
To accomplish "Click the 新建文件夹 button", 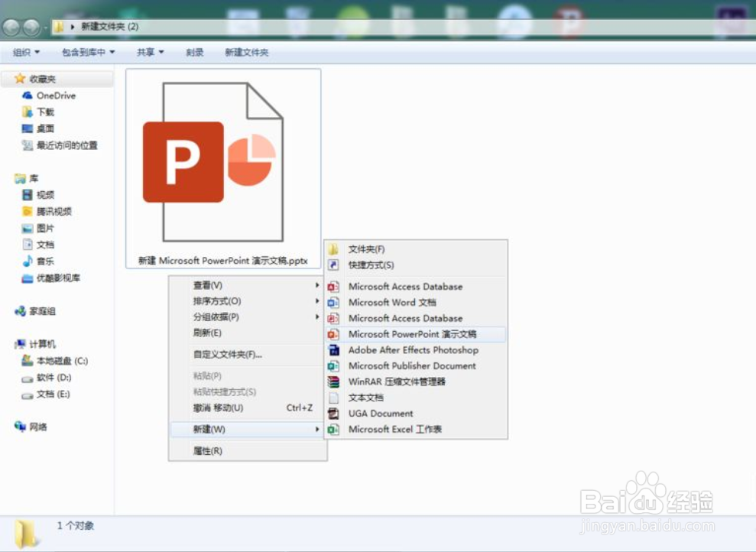I will click(x=246, y=52).
